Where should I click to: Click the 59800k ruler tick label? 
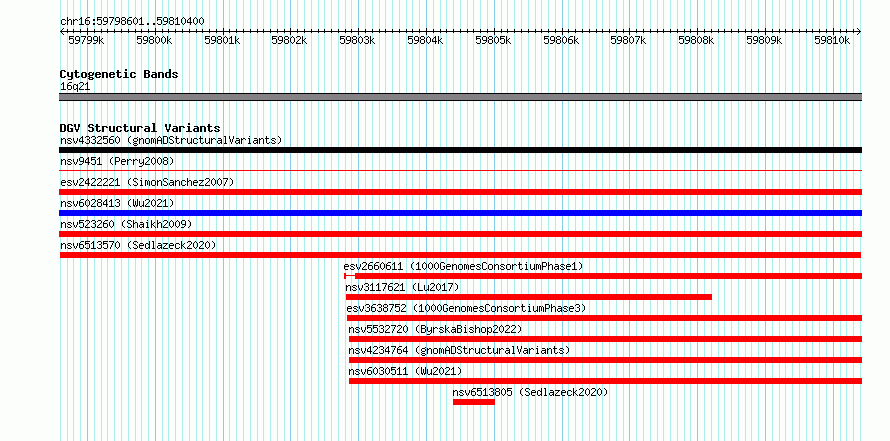tap(154, 40)
